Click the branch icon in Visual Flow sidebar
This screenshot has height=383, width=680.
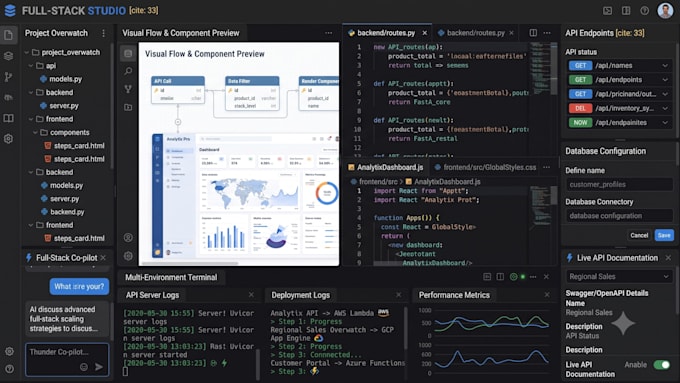click(x=128, y=89)
